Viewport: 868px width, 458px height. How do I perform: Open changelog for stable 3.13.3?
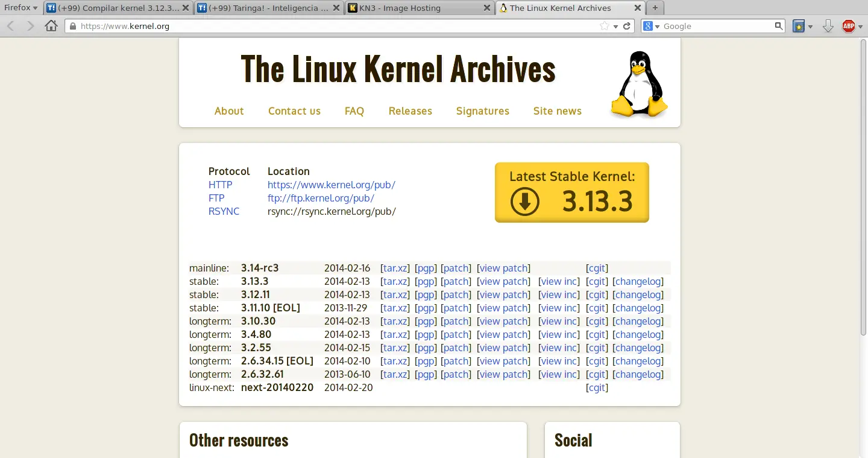(638, 281)
